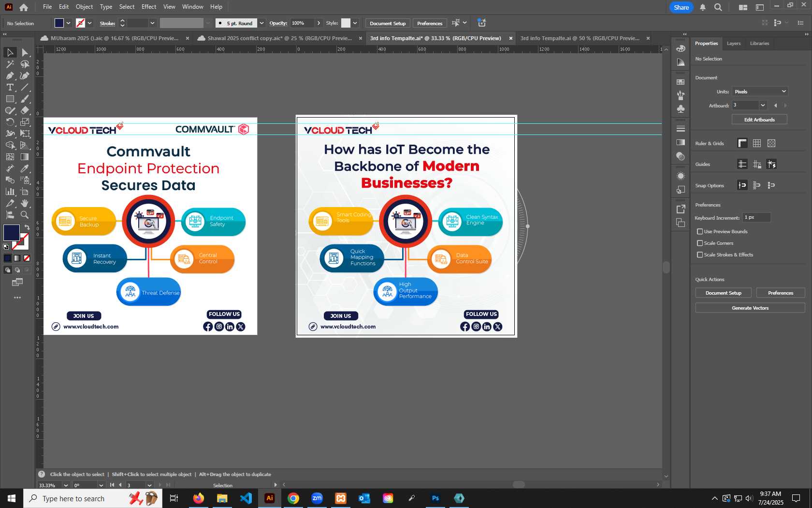Open Document Setup in control bar
This screenshot has height=508, width=812.
[388, 23]
